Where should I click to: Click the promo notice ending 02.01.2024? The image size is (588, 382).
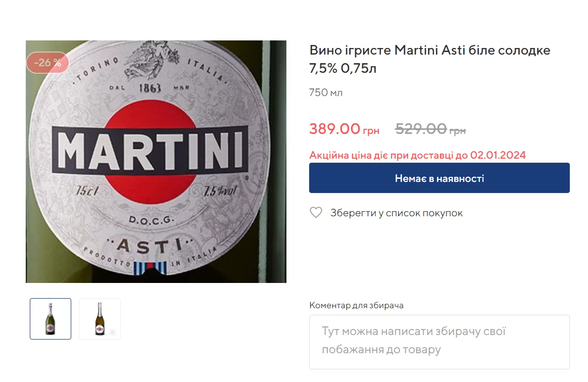coord(417,155)
